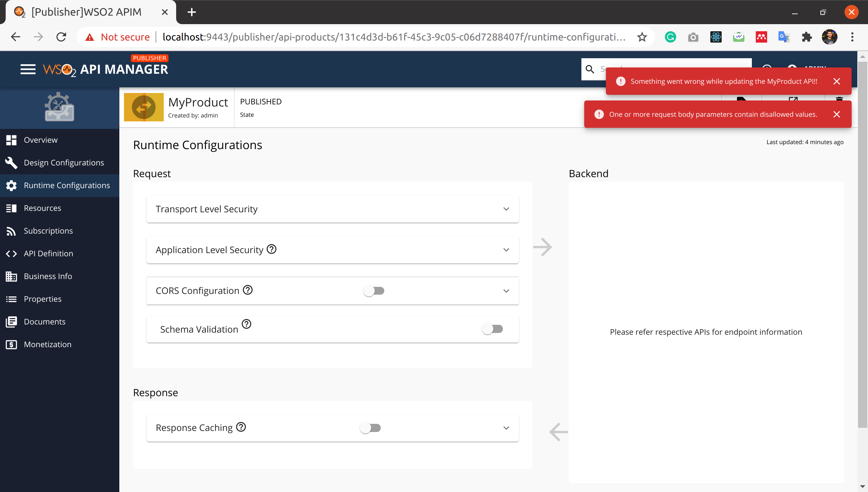Viewport: 868px width, 492px height.
Task: Click the MyProduct thumbnail image
Action: (144, 107)
